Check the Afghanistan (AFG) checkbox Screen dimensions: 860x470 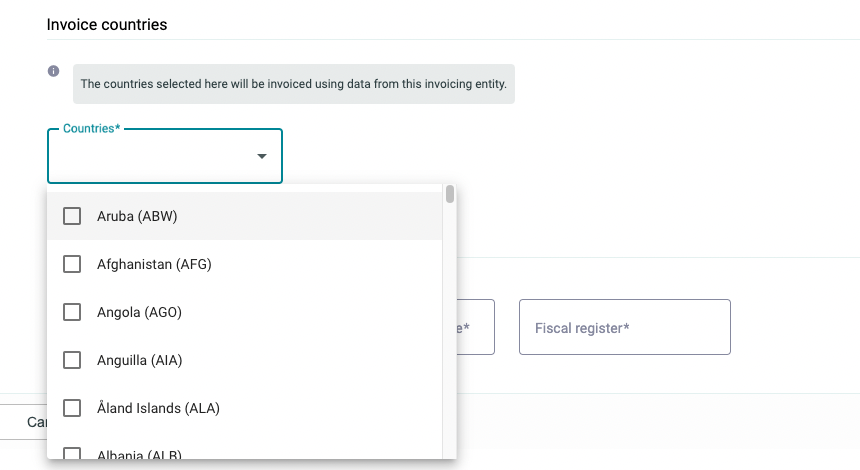coord(72,264)
